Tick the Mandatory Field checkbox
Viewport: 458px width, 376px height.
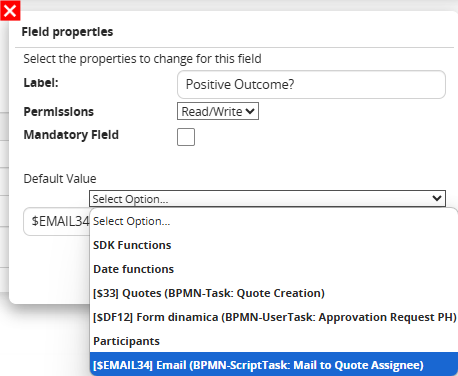pos(186,137)
